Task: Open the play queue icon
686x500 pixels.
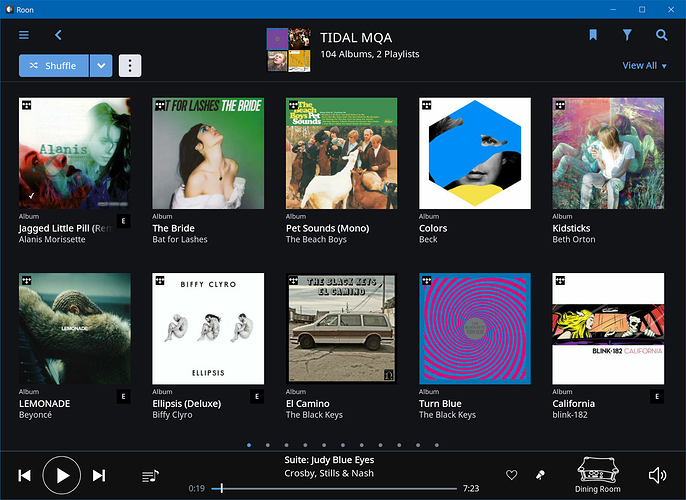Action: click(150, 476)
